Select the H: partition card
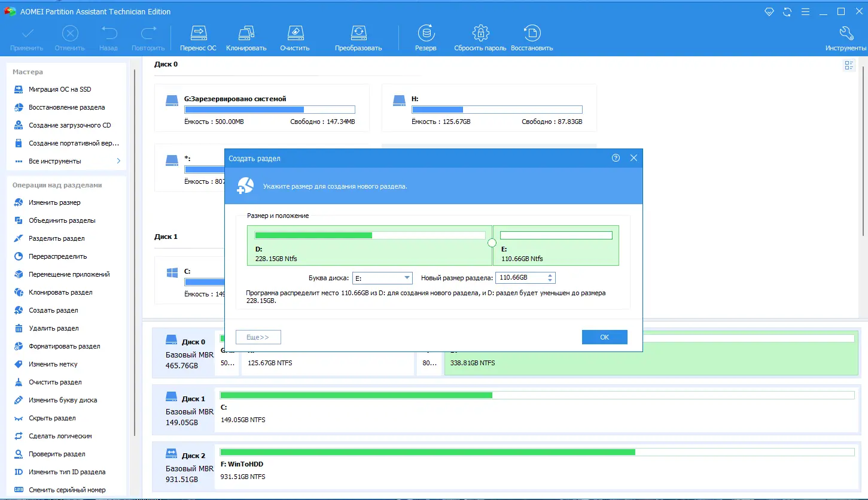The width and height of the screenshot is (868, 500). (489, 108)
